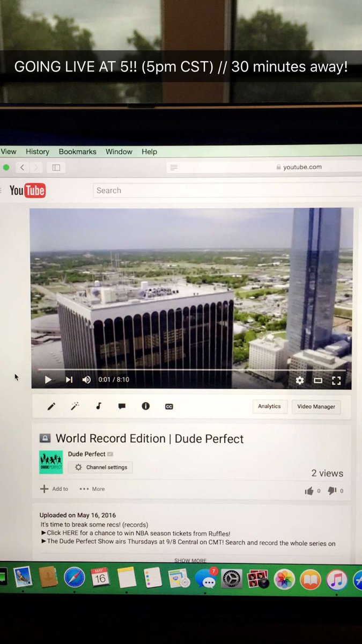362x644 pixels.
Task: Open the CC subtitles icon
Action: [169, 407]
